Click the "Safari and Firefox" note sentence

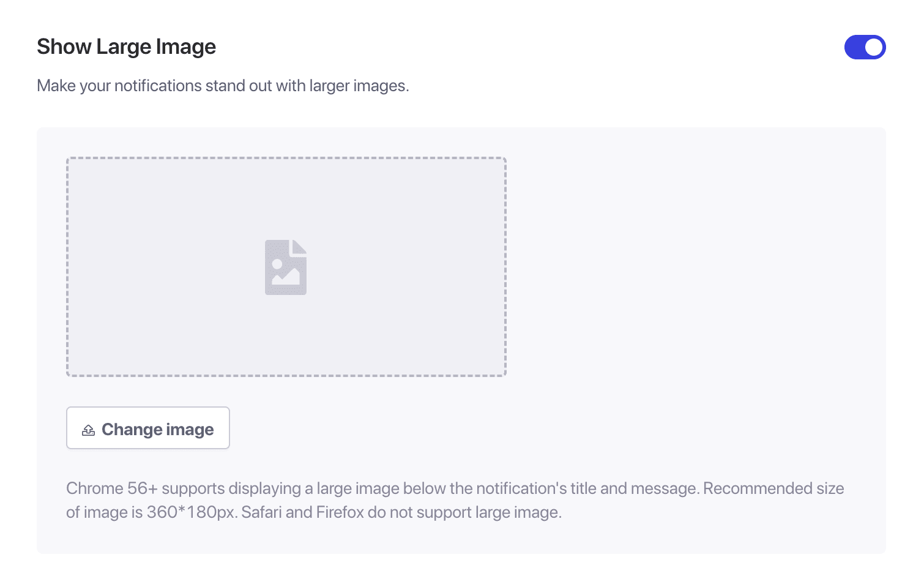coord(401,512)
